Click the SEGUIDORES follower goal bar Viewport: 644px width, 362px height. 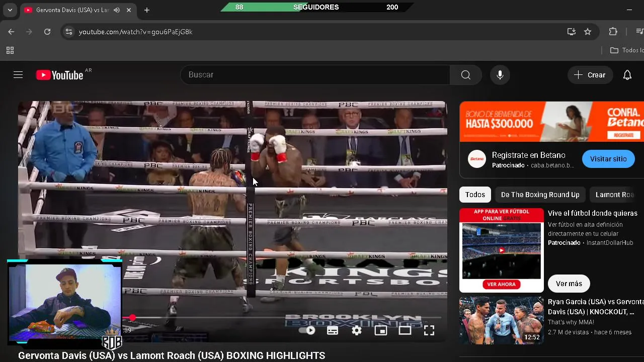[x=316, y=7]
